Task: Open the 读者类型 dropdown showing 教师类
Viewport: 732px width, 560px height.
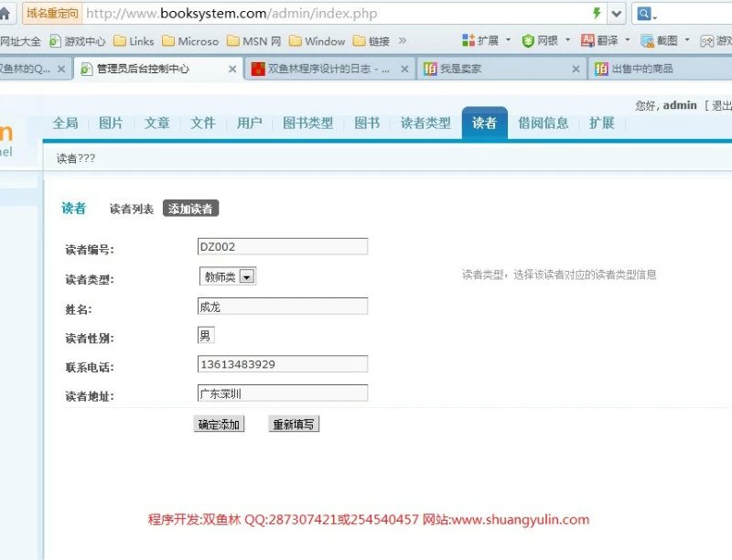Action: (227, 276)
